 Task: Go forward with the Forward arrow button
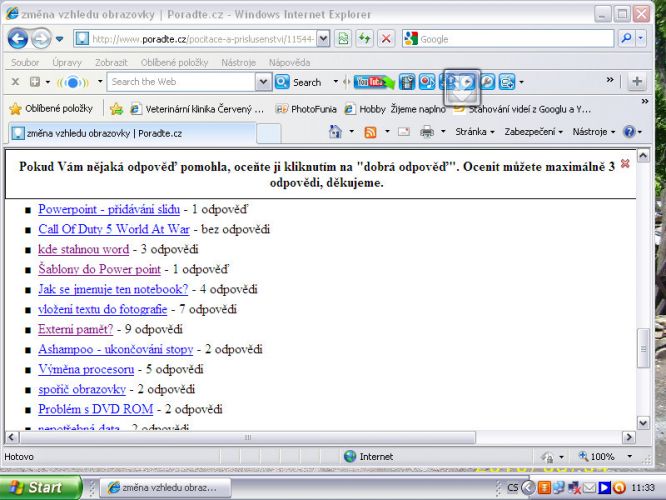tap(41, 39)
